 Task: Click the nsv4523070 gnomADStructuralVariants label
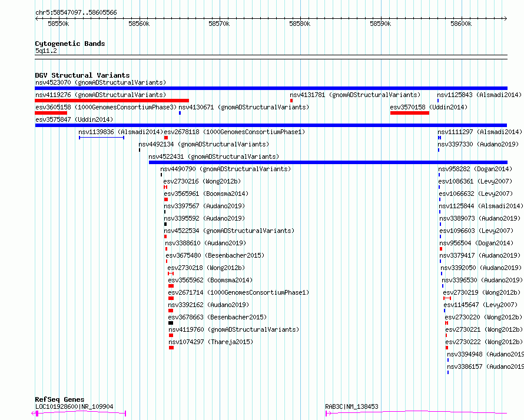(x=101, y=82)
